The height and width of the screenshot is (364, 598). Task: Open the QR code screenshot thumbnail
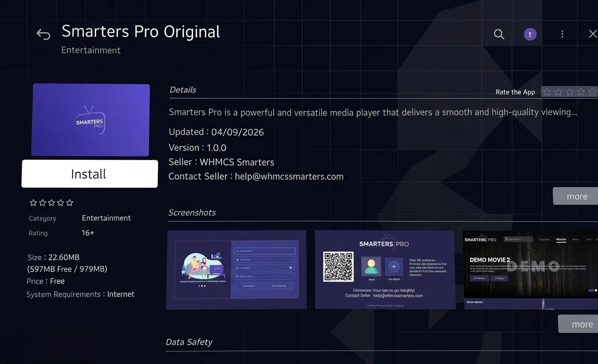[385, 270]
